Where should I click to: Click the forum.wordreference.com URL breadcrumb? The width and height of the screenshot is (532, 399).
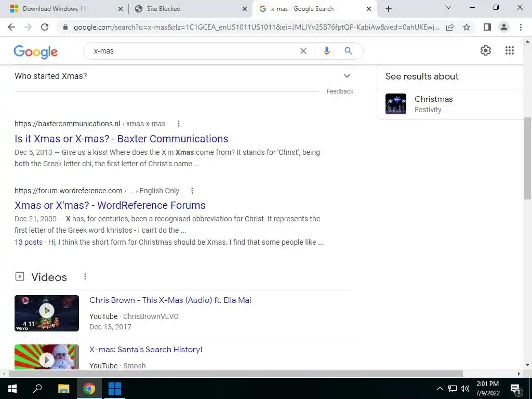point(97,191)
